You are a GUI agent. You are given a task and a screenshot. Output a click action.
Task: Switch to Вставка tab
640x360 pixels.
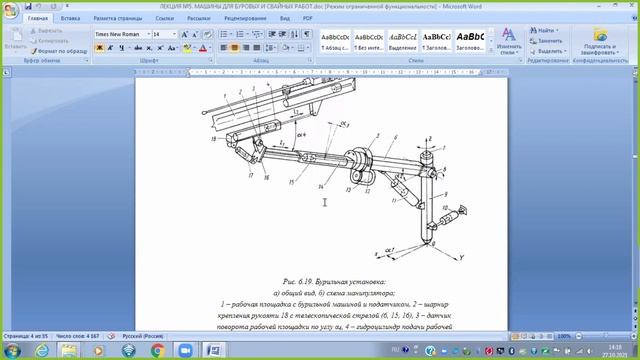tap(70, 18)
